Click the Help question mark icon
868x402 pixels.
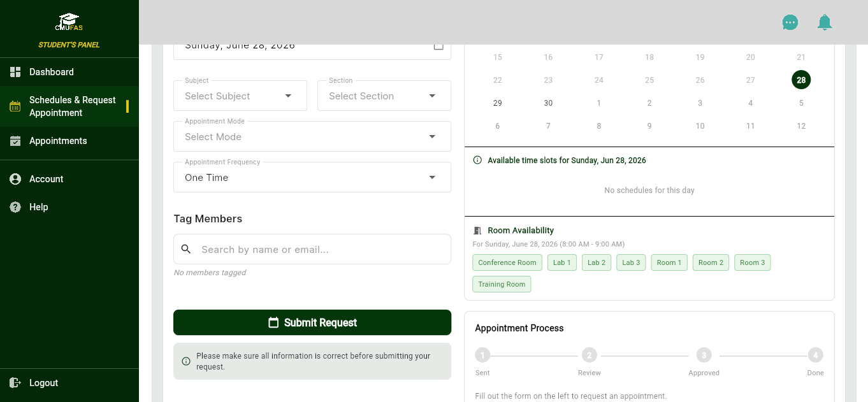(x=15, y=207)
